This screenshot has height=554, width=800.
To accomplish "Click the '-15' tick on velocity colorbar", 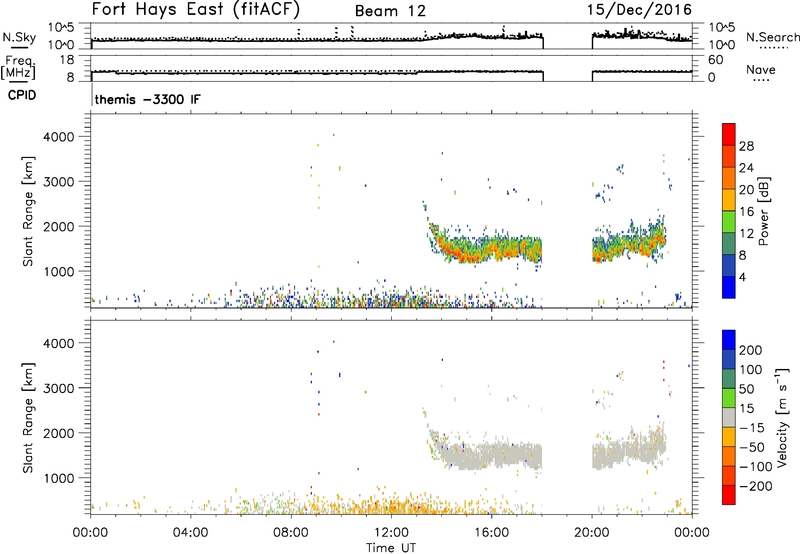I will 751,428.
